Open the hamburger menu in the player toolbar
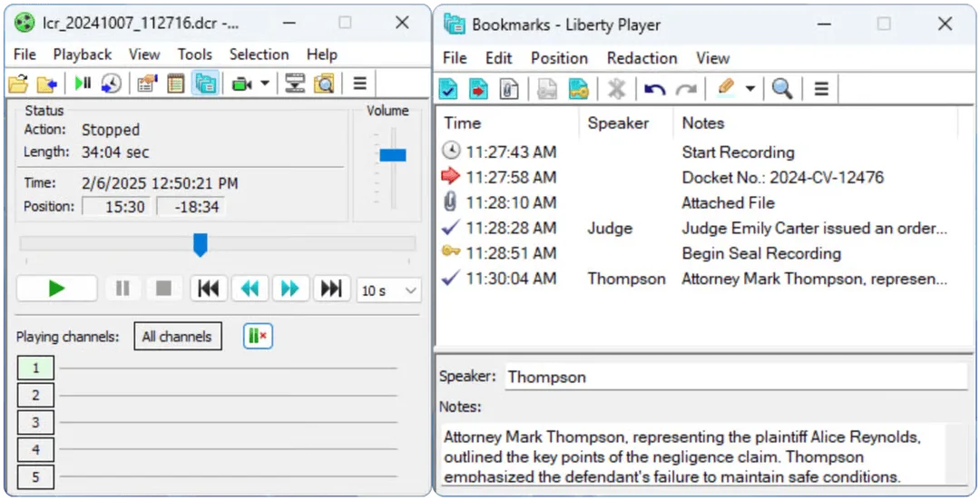 point(359,83)
